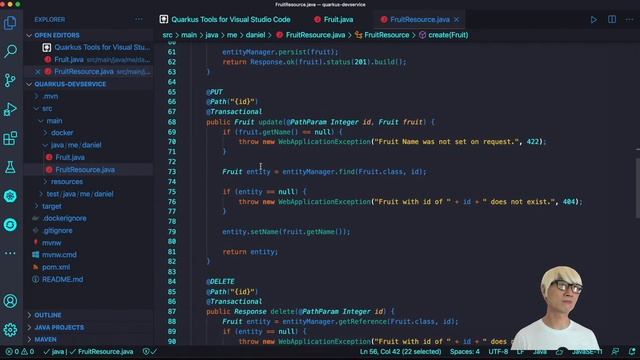The image size is (640, 360).
Task: Open Explorer views and more actions ellipsis
Action: pyautogui.click(x=139, y=19)
